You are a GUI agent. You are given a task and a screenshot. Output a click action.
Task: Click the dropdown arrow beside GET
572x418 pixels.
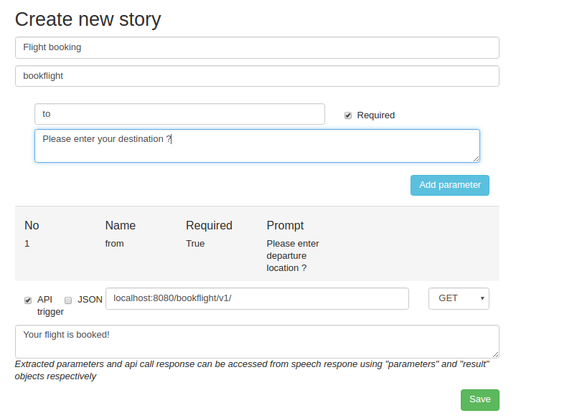(x=482, y=298)
